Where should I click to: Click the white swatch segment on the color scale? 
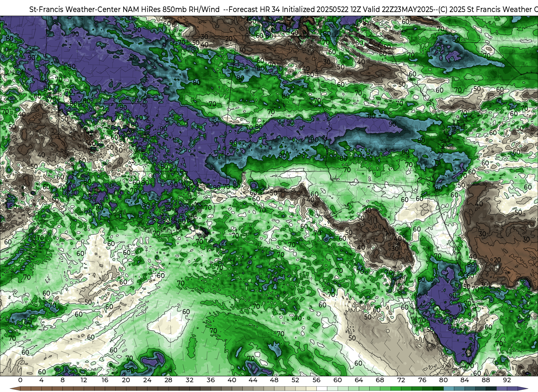(x=322, y=389)
